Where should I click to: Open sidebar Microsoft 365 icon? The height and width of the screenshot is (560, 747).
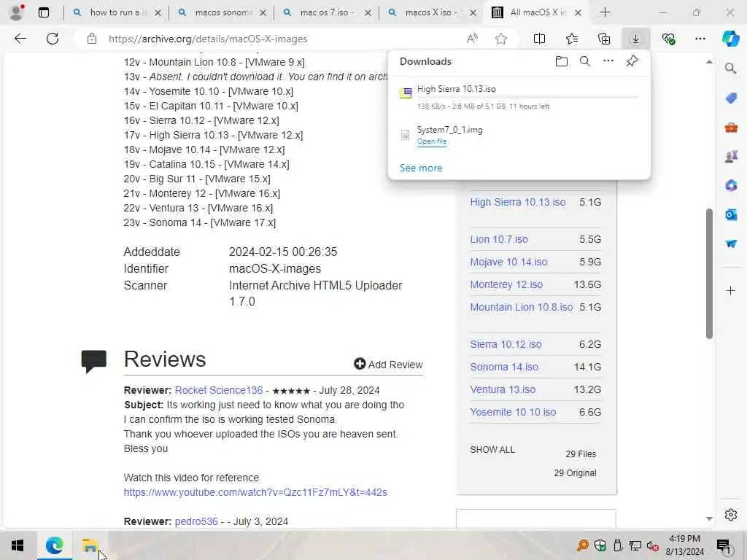pyautogui.click(x=731, y=185)
